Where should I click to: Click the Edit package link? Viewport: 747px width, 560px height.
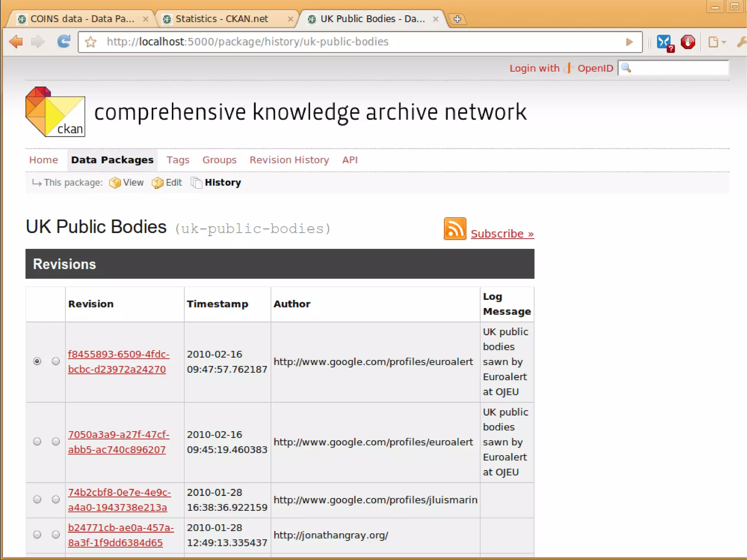[x=174, y=182]
